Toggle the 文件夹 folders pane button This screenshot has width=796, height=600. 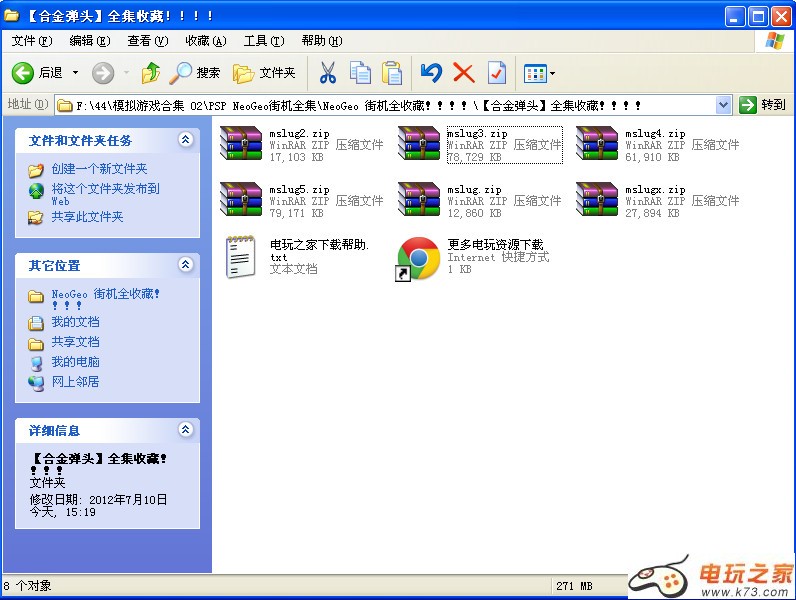coord(265,73)
